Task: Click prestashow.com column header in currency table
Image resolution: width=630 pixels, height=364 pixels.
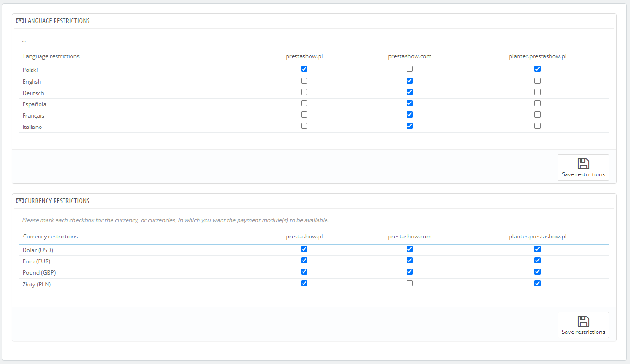Action: coord(409,237)
